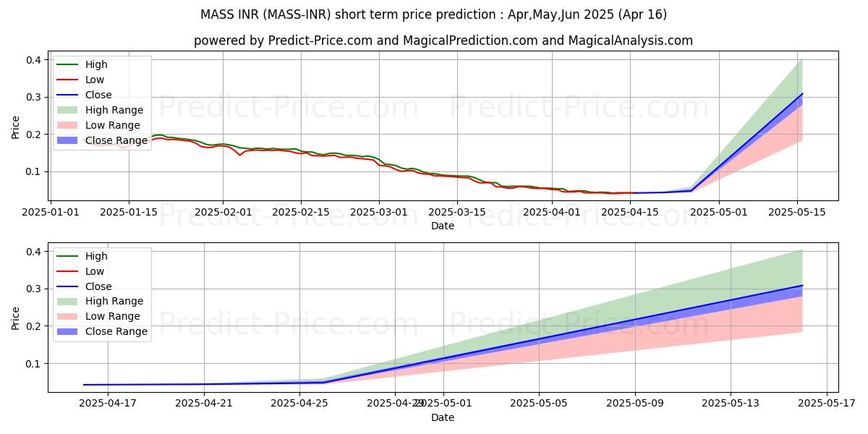Click the "2025-05-09" date tick label
Image resolution: width=868 pixels, height=434 pixels.
[x=636, y=404]
